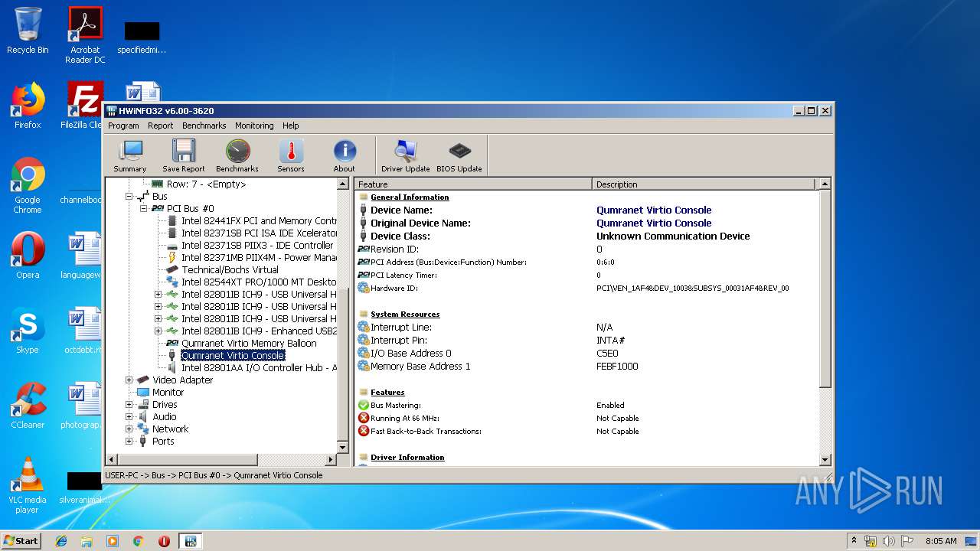Screen dimensions: 980x551
Task: Open languagew Word document on desktop
Action: (80, 257)
